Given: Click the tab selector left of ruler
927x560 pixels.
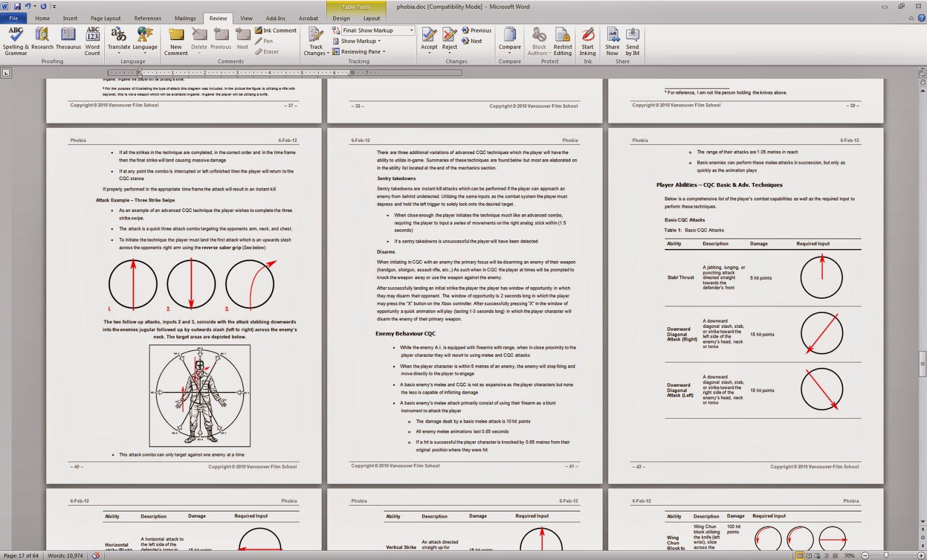Looking at the screenshot, I should 6,73.
